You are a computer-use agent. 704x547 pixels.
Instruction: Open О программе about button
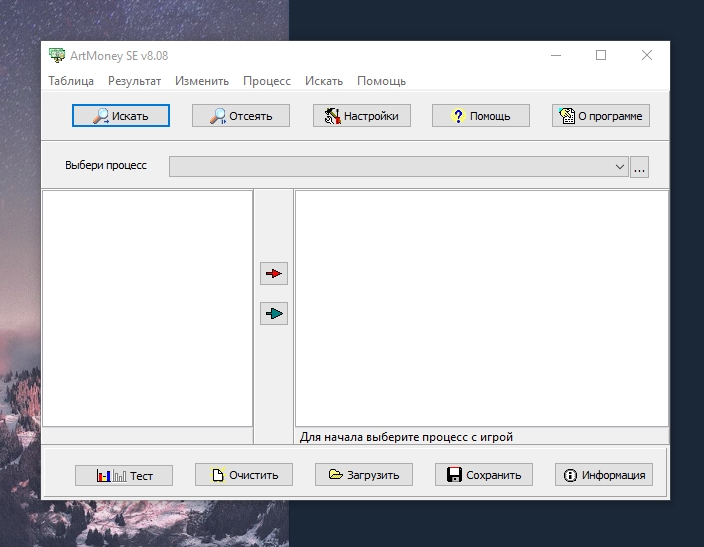coord(601,116)
